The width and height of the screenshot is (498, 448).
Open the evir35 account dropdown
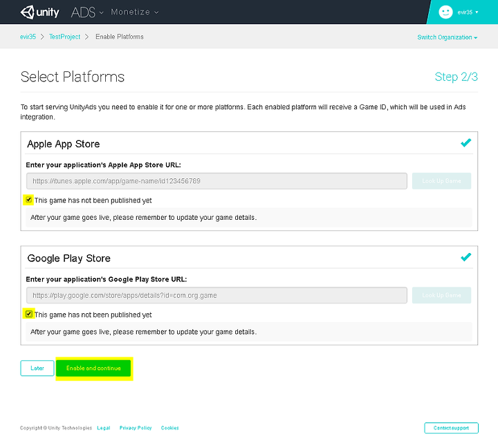coord(468,12)
